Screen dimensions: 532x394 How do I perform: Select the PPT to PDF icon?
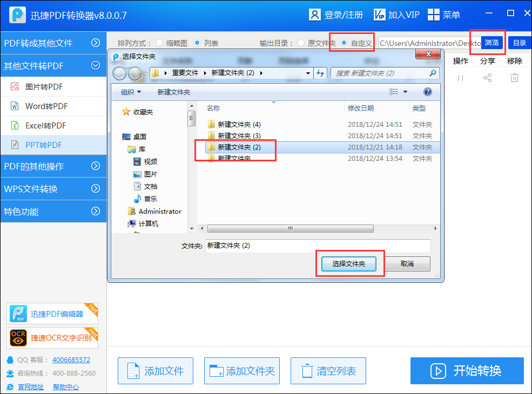coord(15,145)
